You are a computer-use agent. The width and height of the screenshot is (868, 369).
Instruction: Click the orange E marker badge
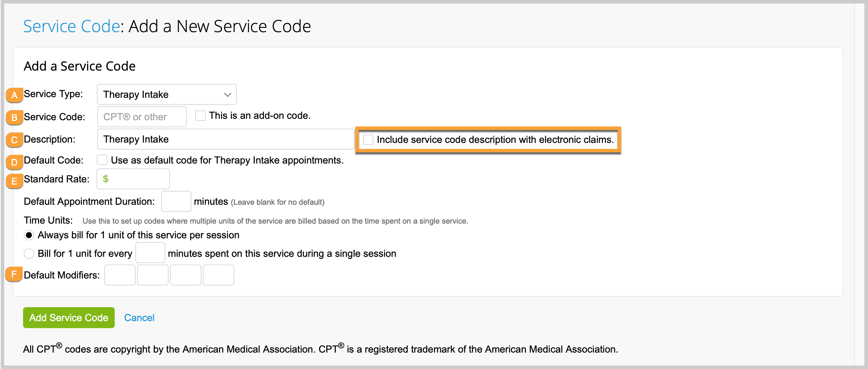pos(14,181)
